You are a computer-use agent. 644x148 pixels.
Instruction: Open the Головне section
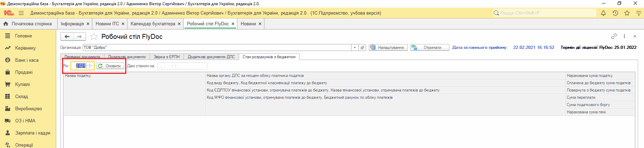[x=28, y=36]
